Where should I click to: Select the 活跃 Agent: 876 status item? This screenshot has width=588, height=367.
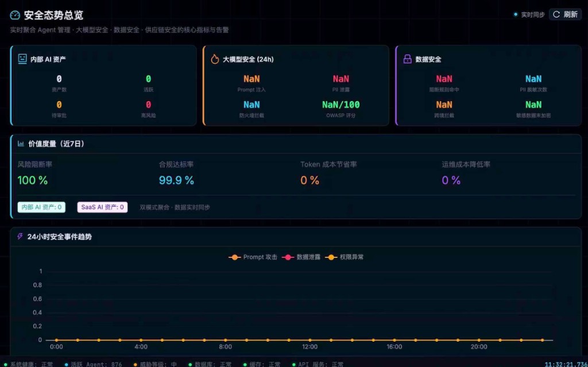(94, 364)
